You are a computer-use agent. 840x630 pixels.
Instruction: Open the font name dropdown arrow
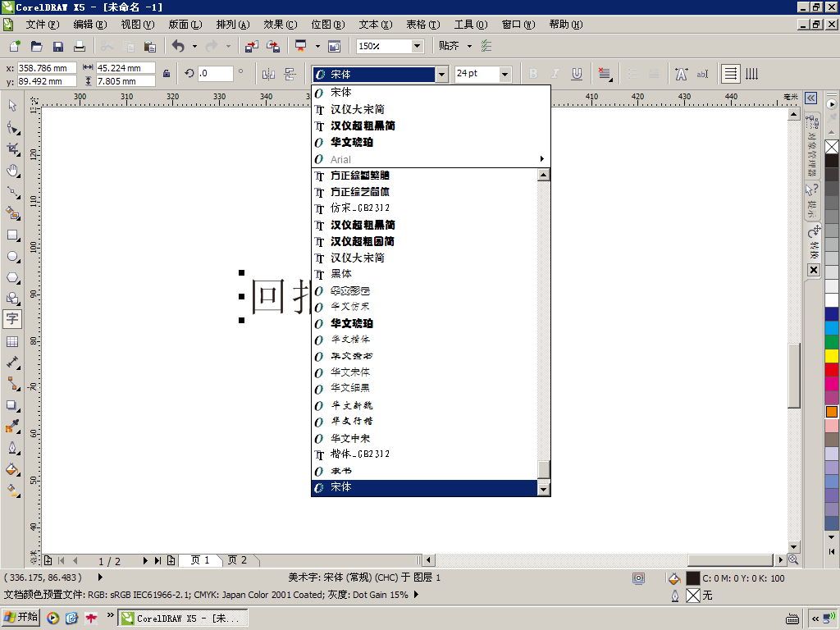pos(441,75)
